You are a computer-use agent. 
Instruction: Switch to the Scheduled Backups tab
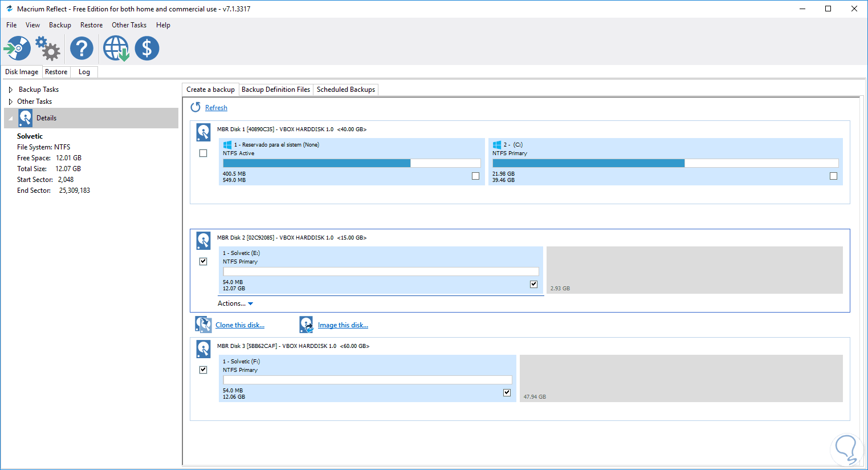coord(345,90)
